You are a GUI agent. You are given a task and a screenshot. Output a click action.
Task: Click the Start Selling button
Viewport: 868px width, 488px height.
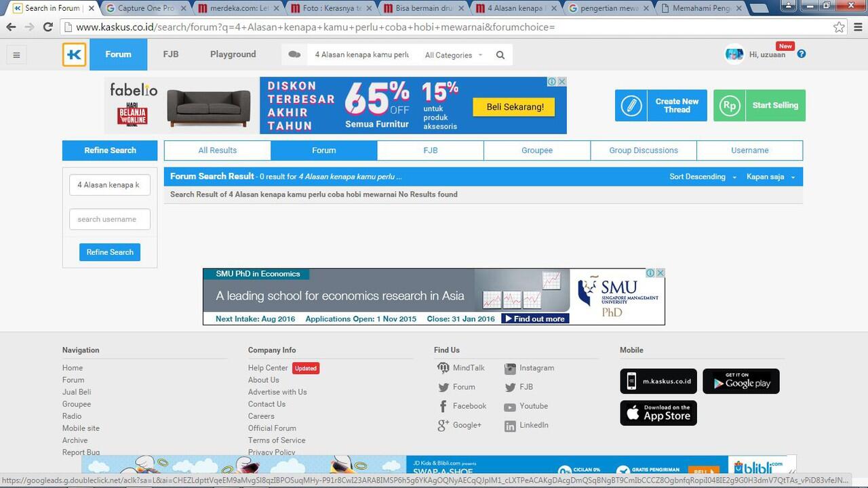point(759,106)
